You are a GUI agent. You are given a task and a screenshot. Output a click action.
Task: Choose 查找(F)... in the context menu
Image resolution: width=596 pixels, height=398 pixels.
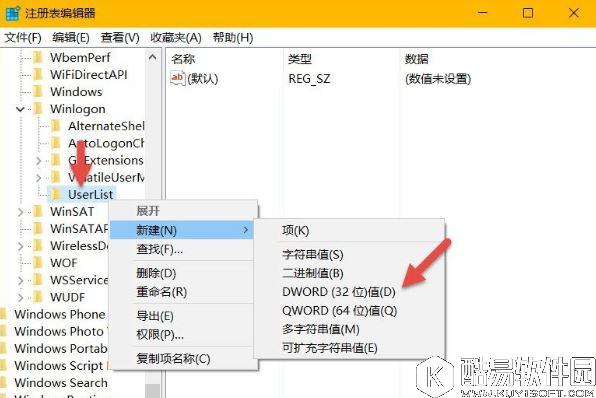[184, 249]
